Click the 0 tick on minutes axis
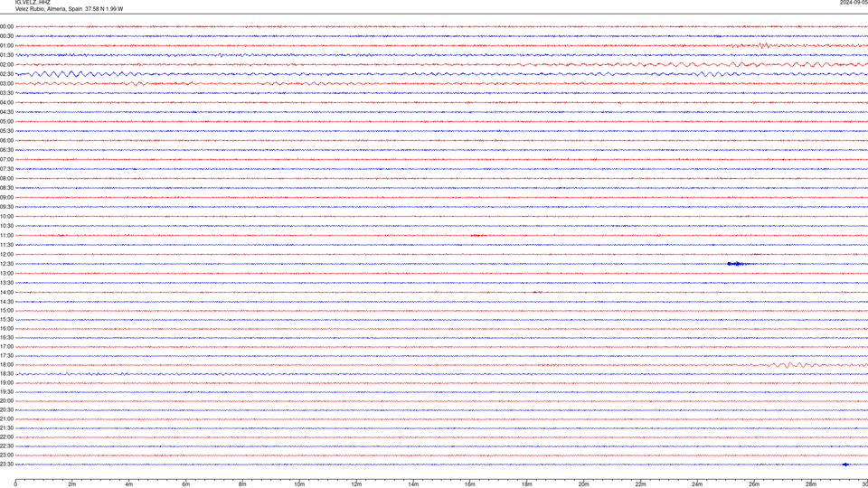Image resolution: width=868 pixels, height=488 pixels. tap(15, 484)
